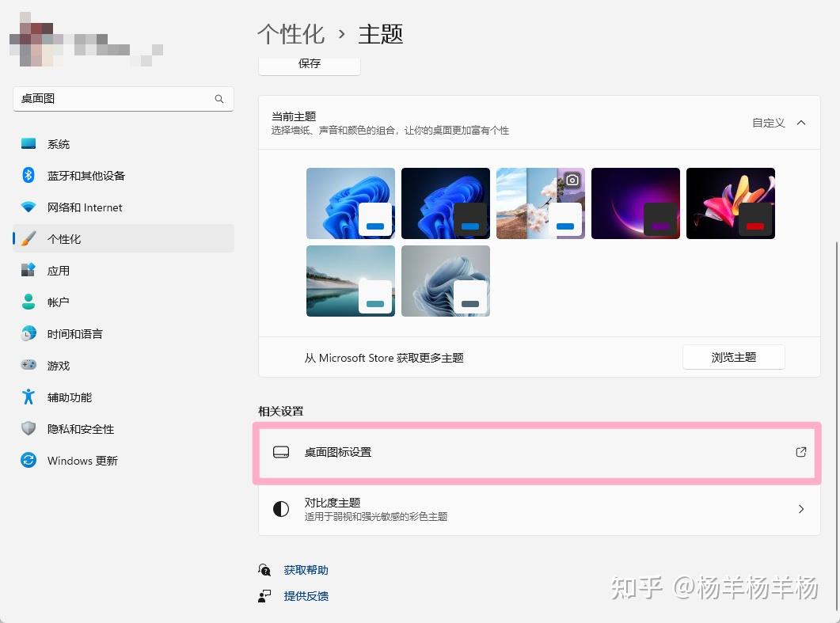Click the external link icon for 桌面图标设置
The height and width of the screenshot is (623, 840).
tap(801, 452)
